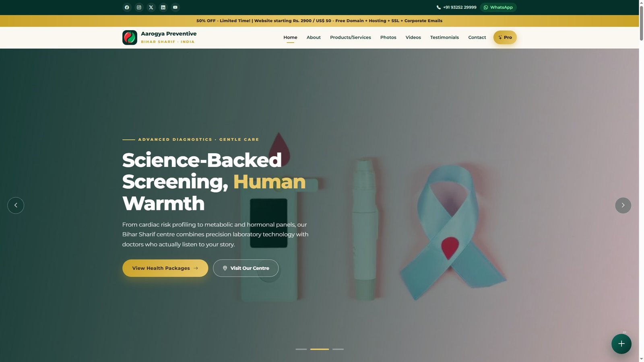
Task: Open the About menu item
Action: 314,37
